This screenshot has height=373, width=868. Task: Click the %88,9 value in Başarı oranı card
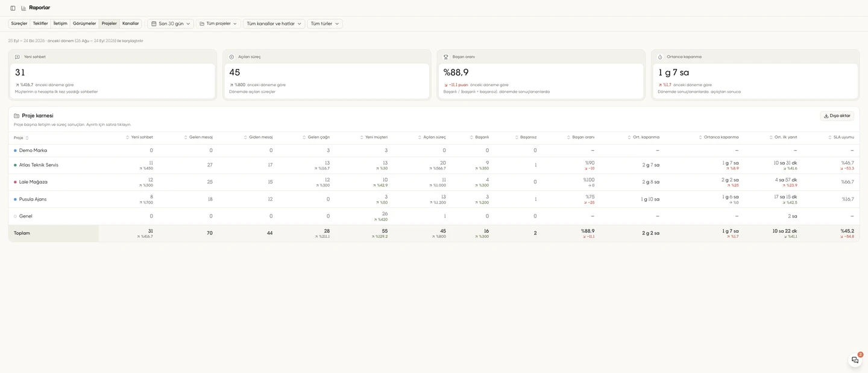(456, 72)
